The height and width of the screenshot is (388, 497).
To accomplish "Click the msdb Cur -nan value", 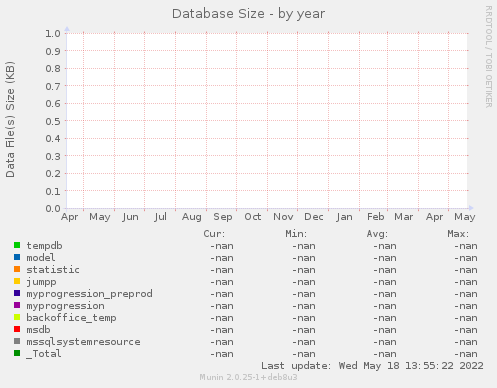I will tap(222, 330).
